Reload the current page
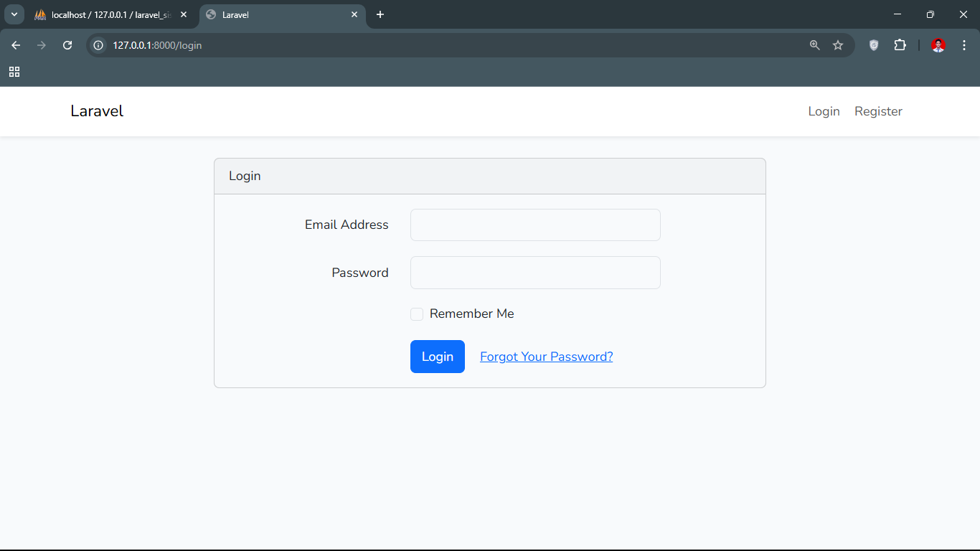980x551 pixels. point(67,45)
